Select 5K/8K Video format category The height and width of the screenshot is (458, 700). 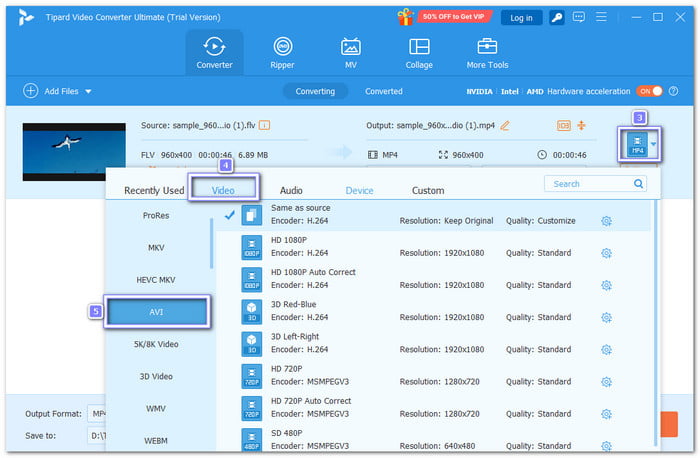(x=156, y=344)
